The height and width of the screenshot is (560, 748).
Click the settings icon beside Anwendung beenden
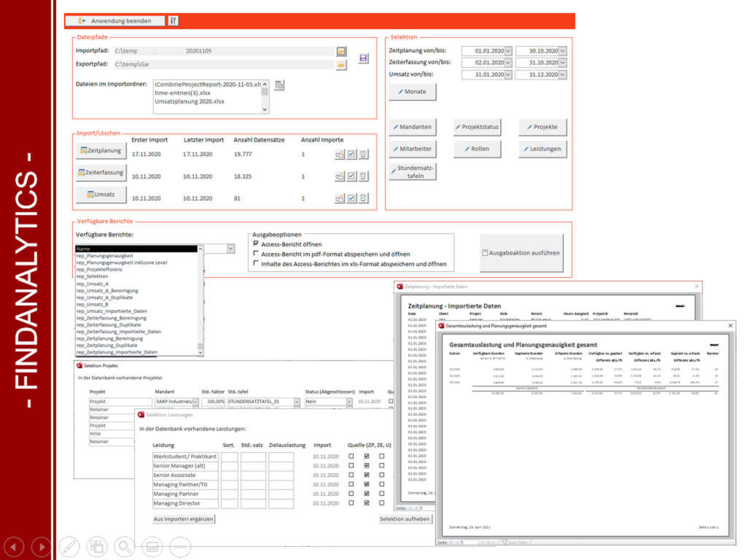pyautogui.click(x=173, y=20)
